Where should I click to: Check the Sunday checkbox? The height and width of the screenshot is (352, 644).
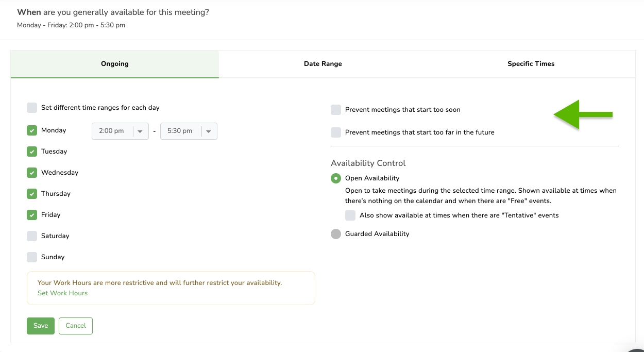click(x=32, y=257)
